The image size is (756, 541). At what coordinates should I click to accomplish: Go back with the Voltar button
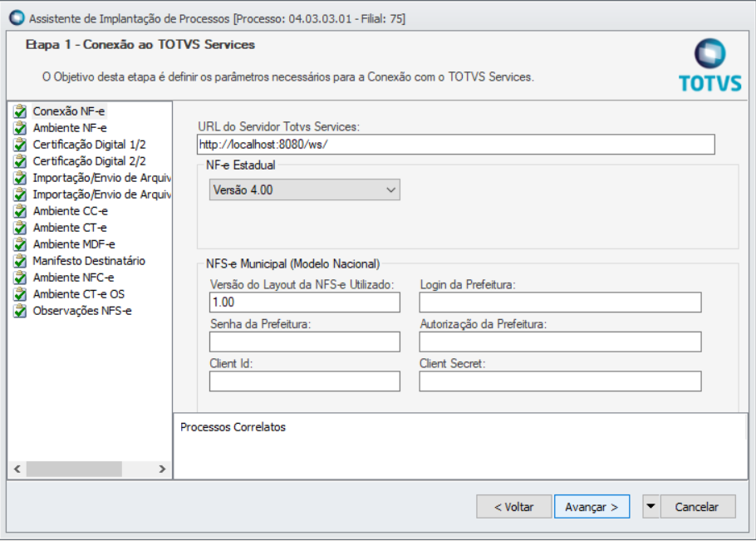(x=514, y=507)
